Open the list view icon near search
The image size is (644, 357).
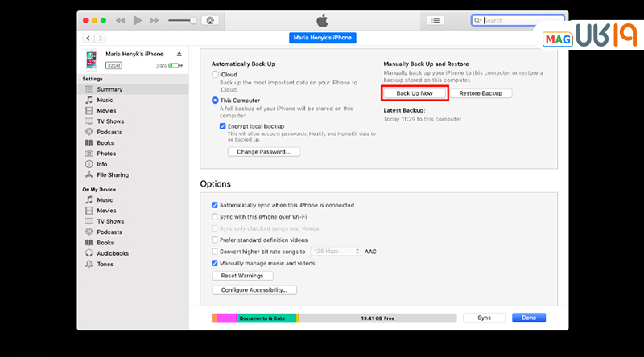435,20
